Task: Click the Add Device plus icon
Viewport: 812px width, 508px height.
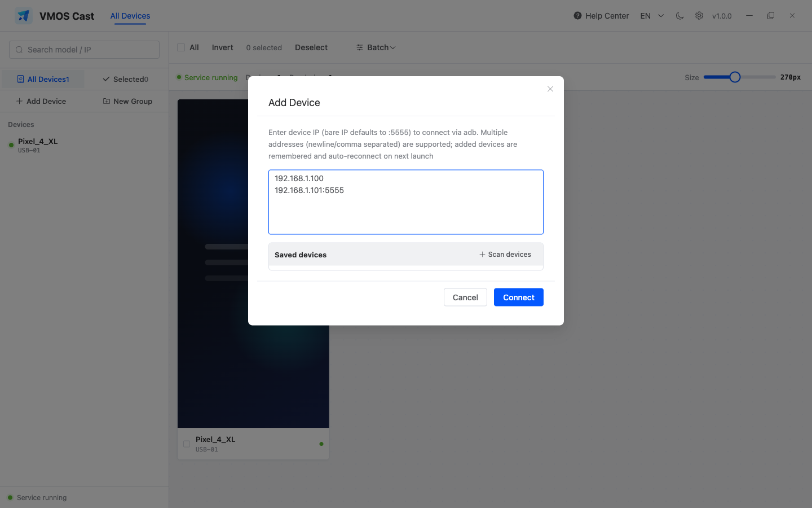Action: pyautogui.click(x=20, y=101)
